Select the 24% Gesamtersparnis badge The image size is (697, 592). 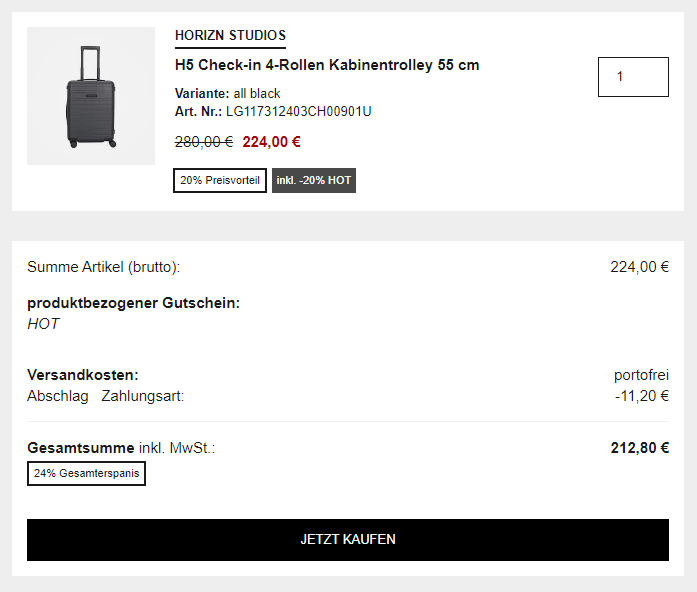(x=86, y=474)
